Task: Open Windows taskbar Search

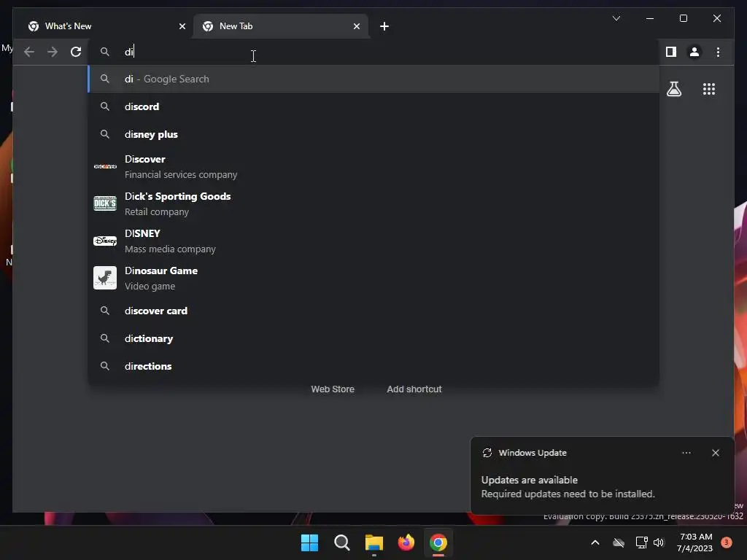Action: pyautogui.click(x=341, y=542)
